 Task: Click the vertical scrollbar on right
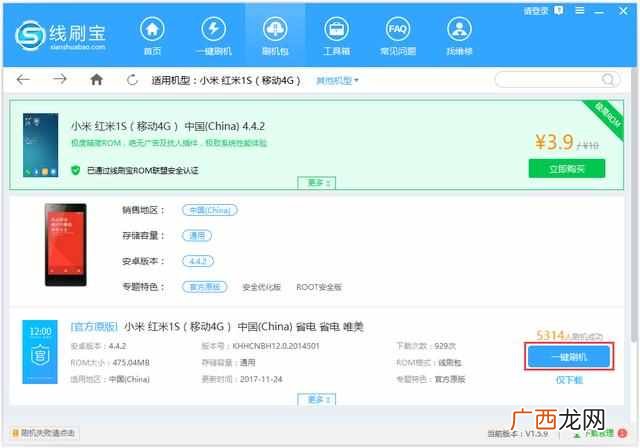[634, 204]
